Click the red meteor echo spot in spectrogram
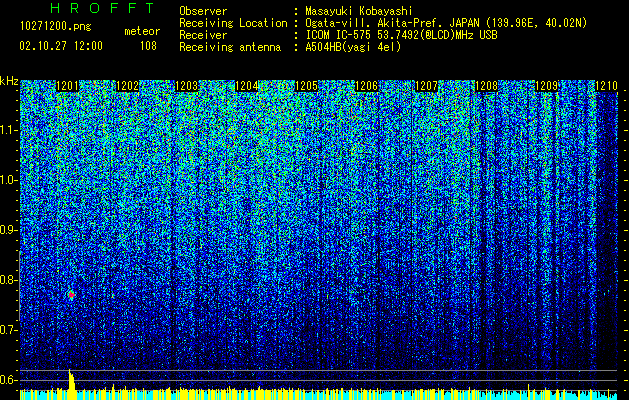 pos(71,295)
